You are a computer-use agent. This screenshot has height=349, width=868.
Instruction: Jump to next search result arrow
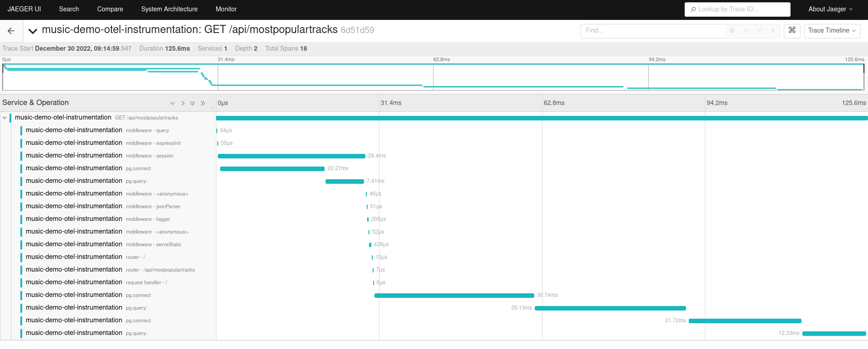[x=759, y=30]
